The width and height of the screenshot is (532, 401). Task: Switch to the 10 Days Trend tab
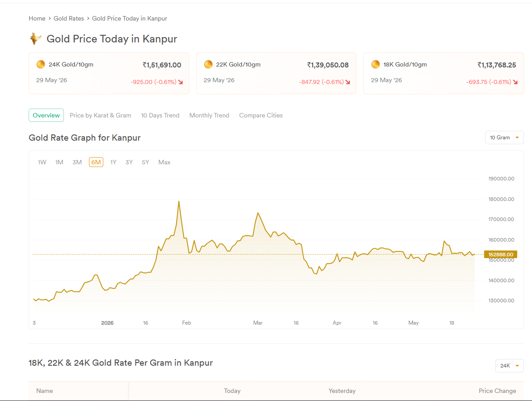pyautogui.click(x=160, y=115)
